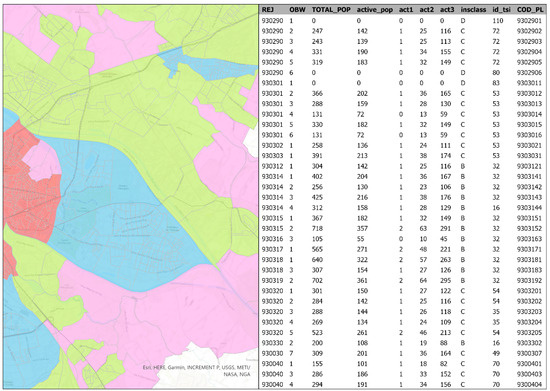550x391 pixels.
Task: Select the id_tsi column header
Action: coord(501,10)
